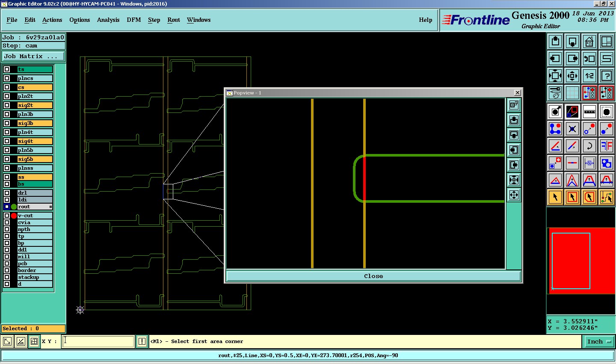Click the Close button in Popview
616x364 pixels.
tap(373, 276)
